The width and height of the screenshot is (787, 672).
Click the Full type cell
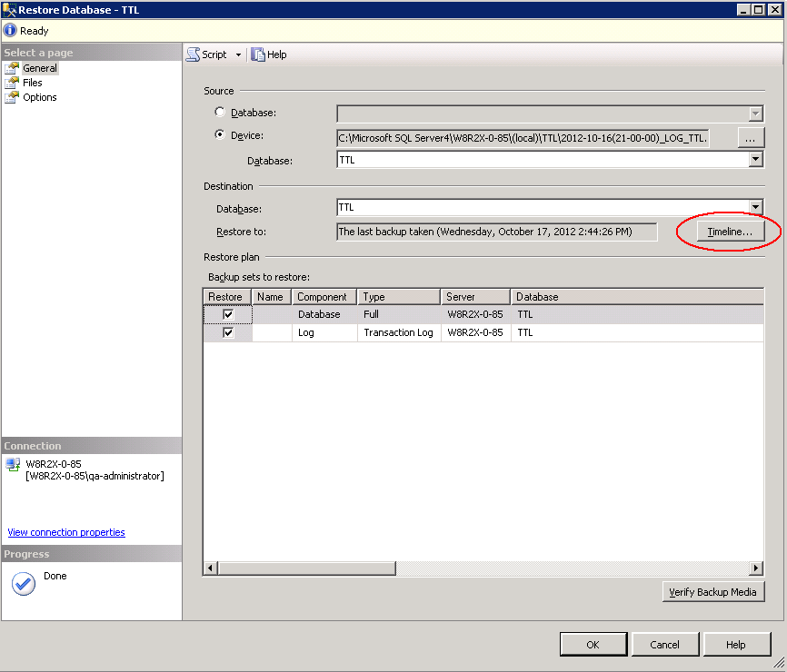pos(399,314)
